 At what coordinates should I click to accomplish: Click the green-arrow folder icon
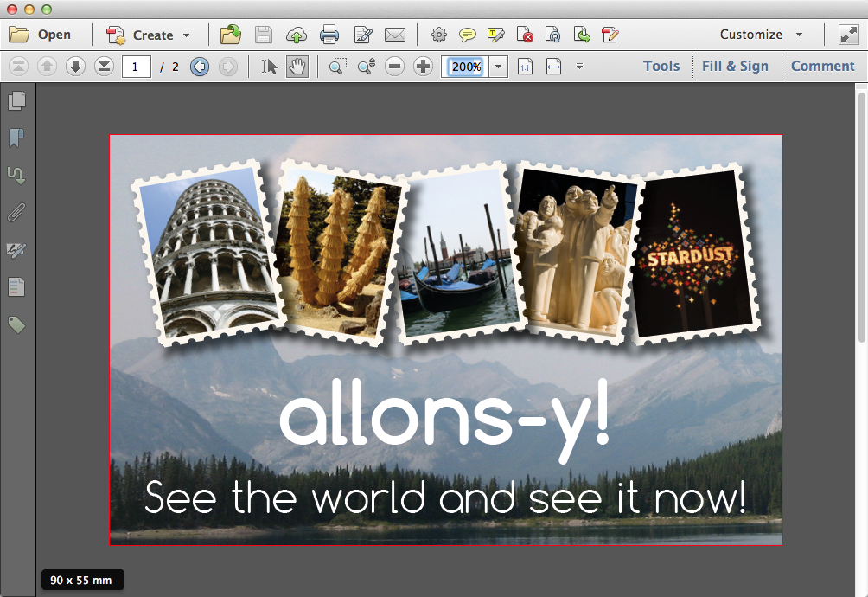(230, 35)
